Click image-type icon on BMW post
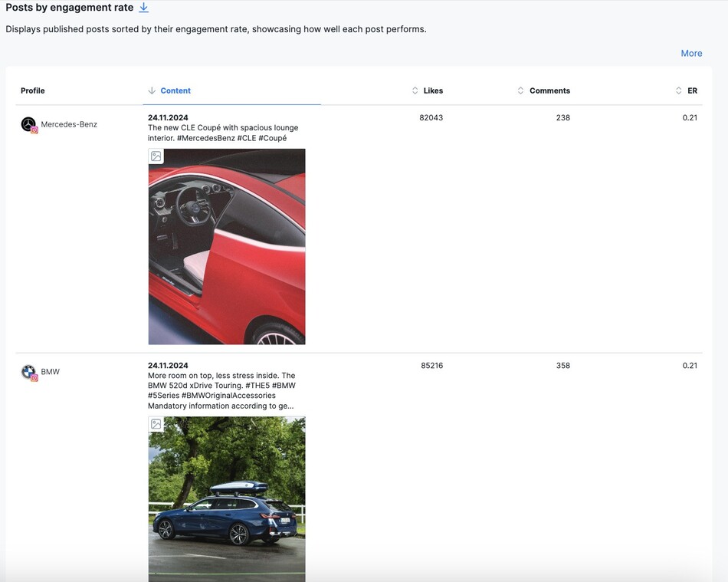 pos(156,423)
